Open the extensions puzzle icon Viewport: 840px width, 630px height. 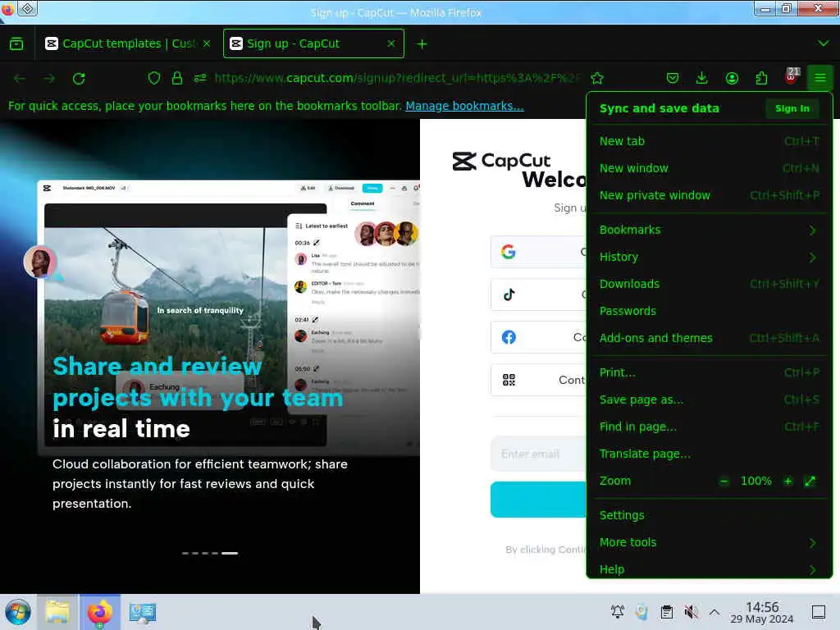[x=761, y=78]
